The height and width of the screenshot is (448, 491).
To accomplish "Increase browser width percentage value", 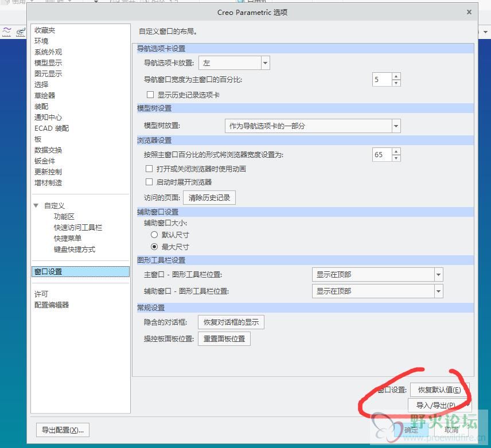I will [396, 151].
